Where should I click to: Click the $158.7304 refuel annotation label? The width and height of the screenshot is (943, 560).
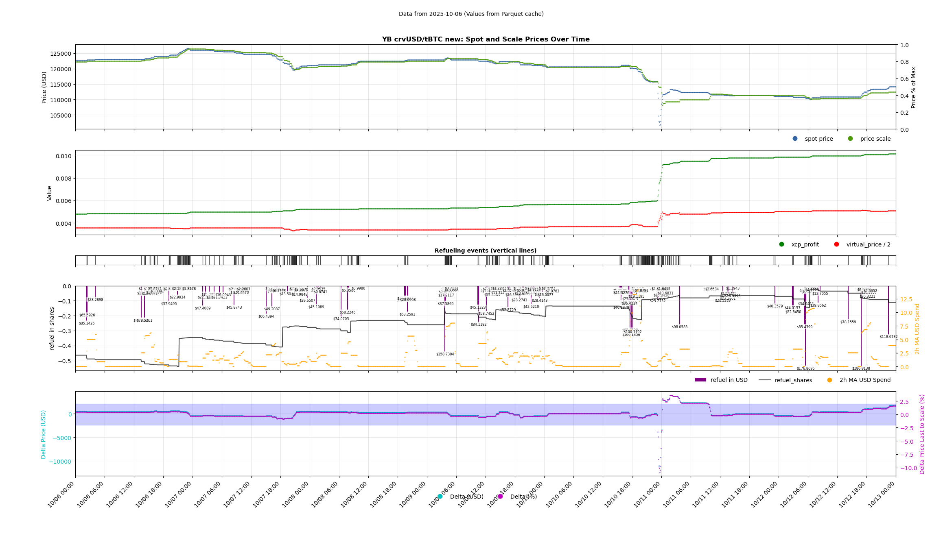(x=445, y=354)
